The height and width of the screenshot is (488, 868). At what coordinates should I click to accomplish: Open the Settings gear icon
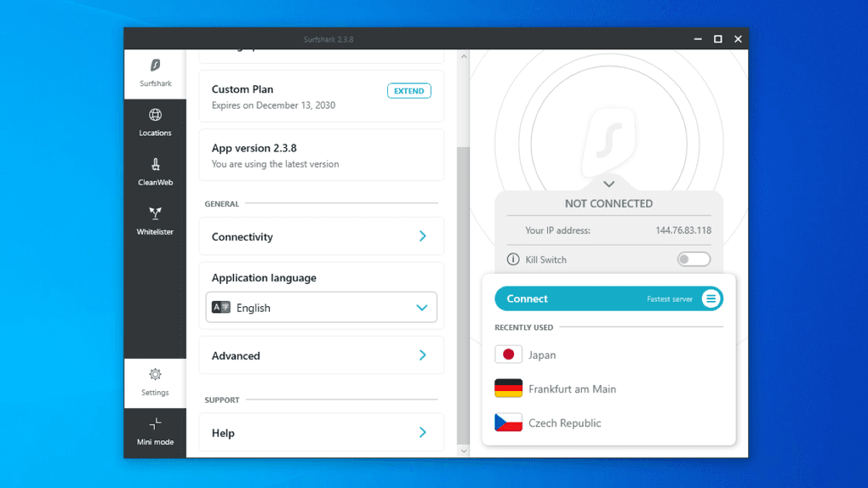(x=155, y=375)
